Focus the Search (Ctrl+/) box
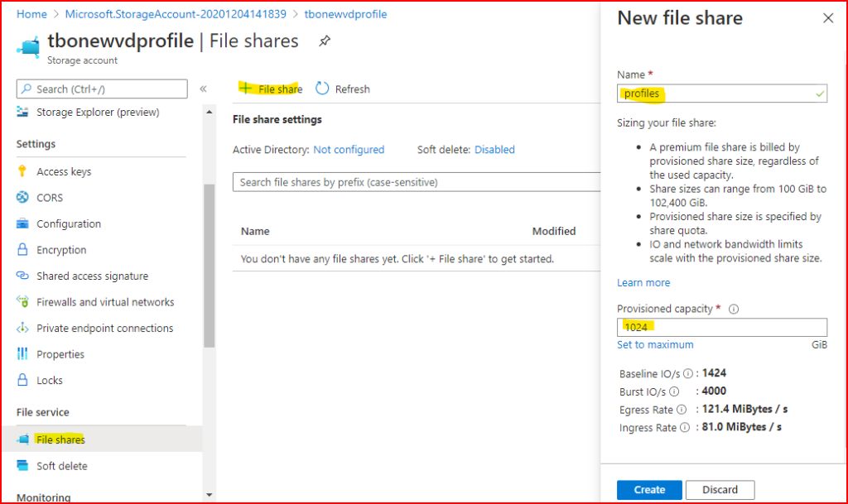This screenshot has height=504, width=848. (x=102, y=89)
